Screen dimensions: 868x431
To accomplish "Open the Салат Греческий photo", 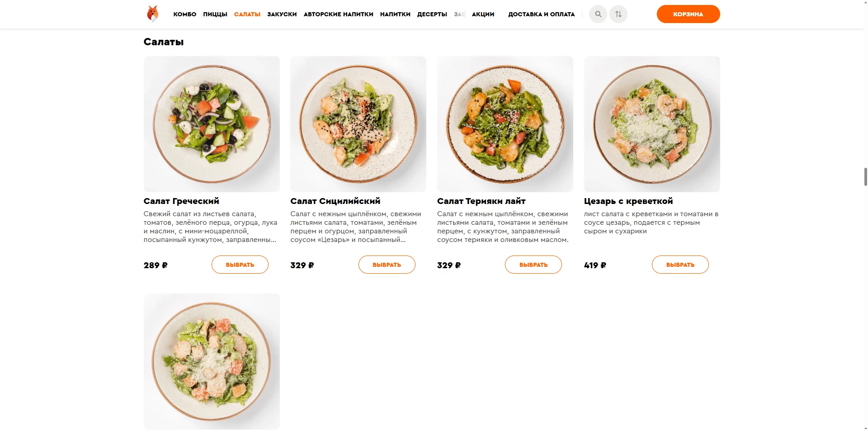I will [x=212, y=124].
